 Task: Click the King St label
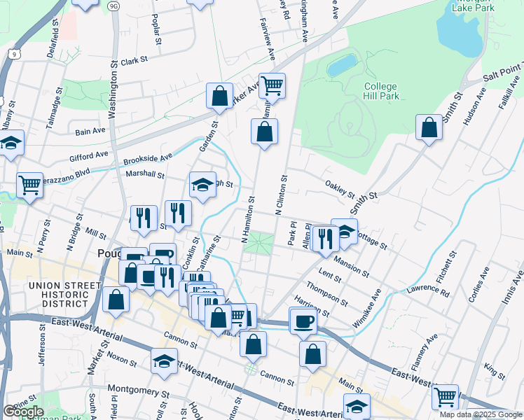(495, 371)
